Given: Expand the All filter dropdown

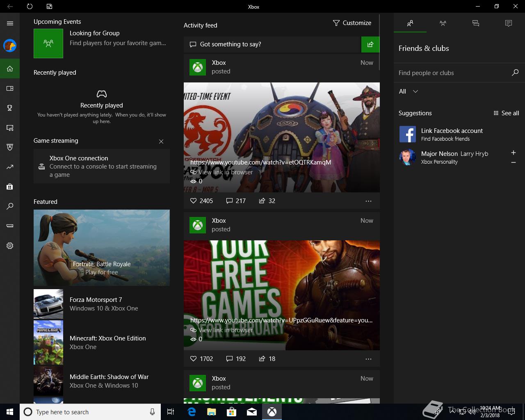Looking at the screenshot, I should (x=409, y=91).
